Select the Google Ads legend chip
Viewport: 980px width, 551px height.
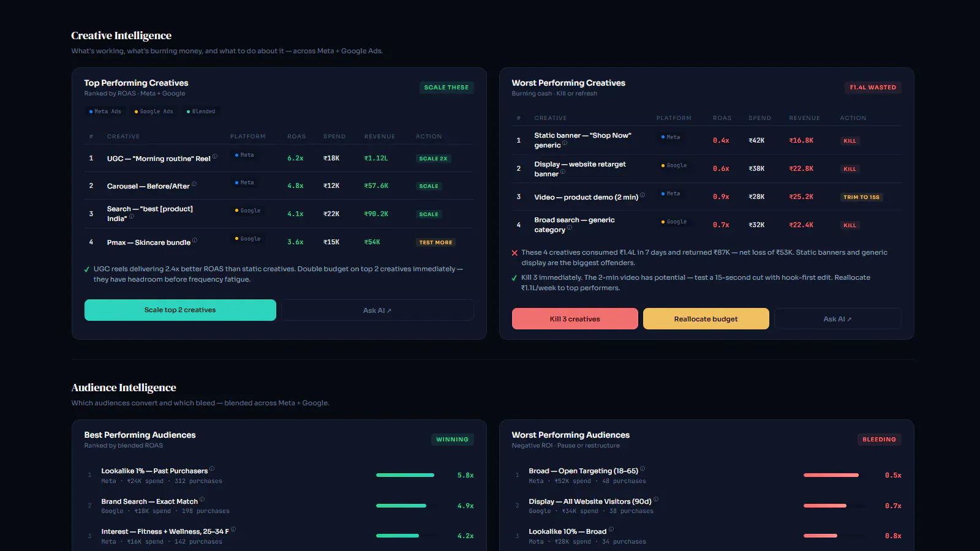coord(154,111)
